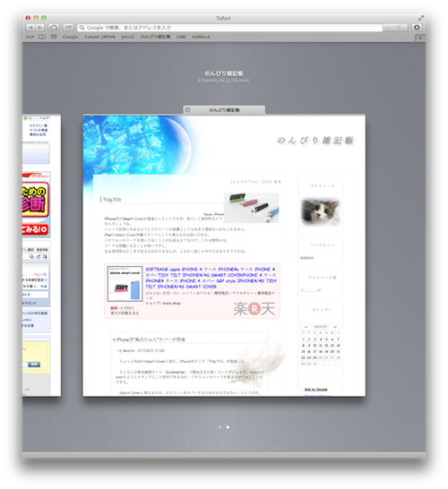This screenshot has height=489, width=448.
Task: Select the のんびり雑記帳 tab label above preview
Action: 224,110
